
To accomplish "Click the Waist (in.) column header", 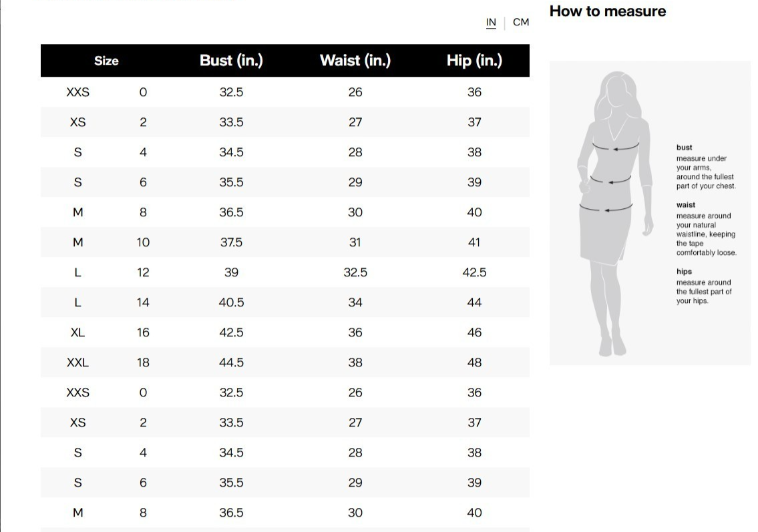I will [355, 61].
